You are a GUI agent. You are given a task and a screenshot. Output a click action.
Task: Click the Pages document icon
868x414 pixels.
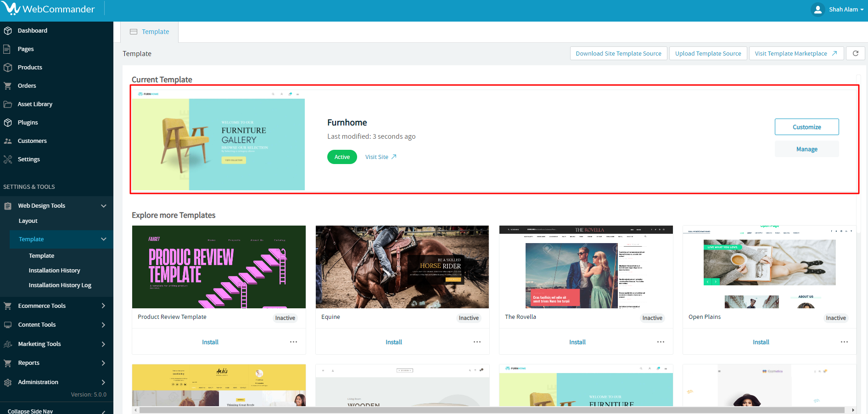point(7,49)
